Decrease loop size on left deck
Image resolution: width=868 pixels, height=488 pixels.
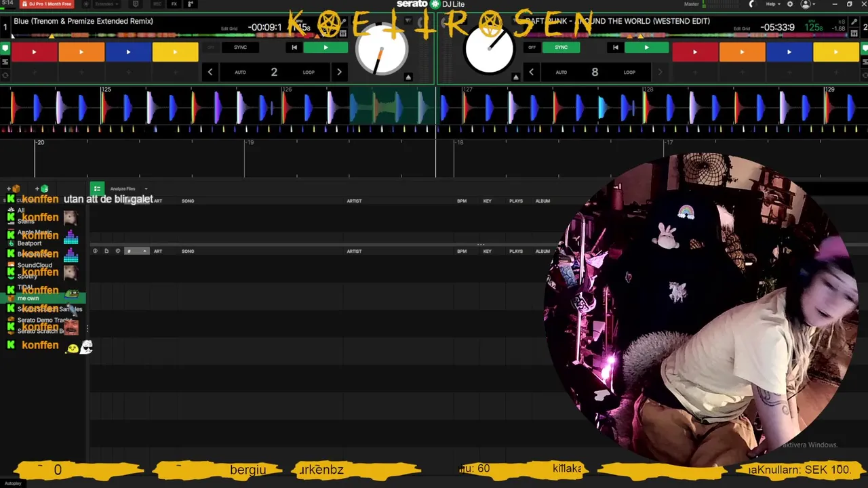click(x=210, y=72)
